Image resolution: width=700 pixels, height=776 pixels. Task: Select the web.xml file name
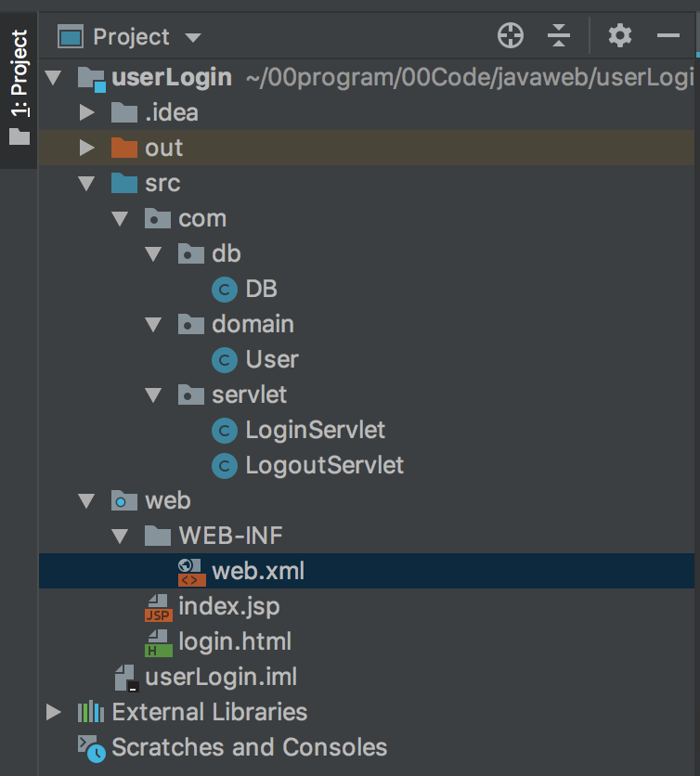(x=258, y=572)
